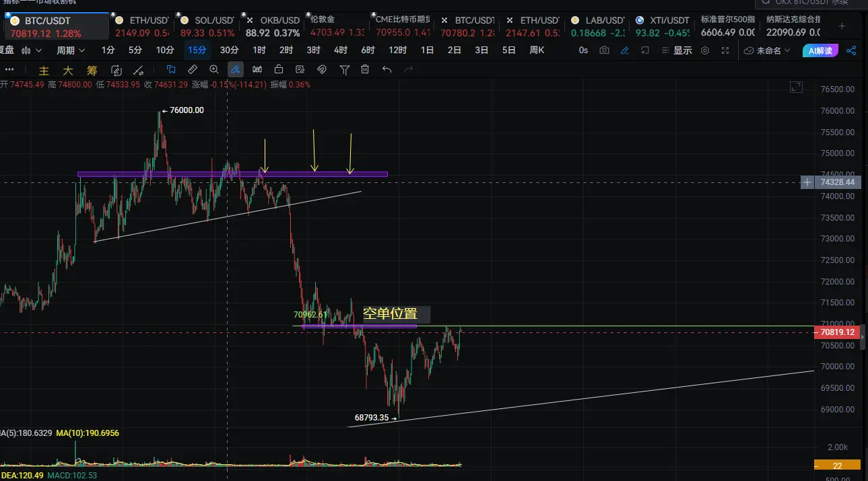Select the highlighted 15分 timeframe
The height and width of the screenshot is (481, 868).
click(197, 50)
